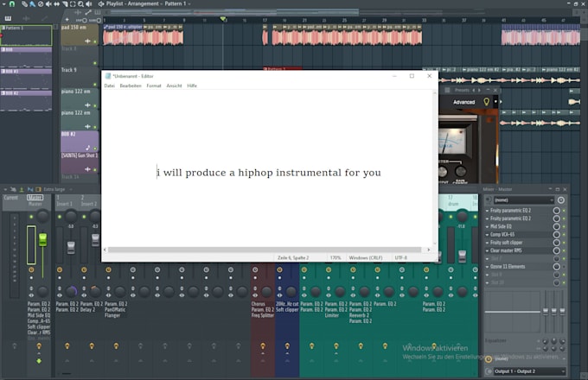Click the yellow routing knob under Master strip

click(x=39, y=346)
